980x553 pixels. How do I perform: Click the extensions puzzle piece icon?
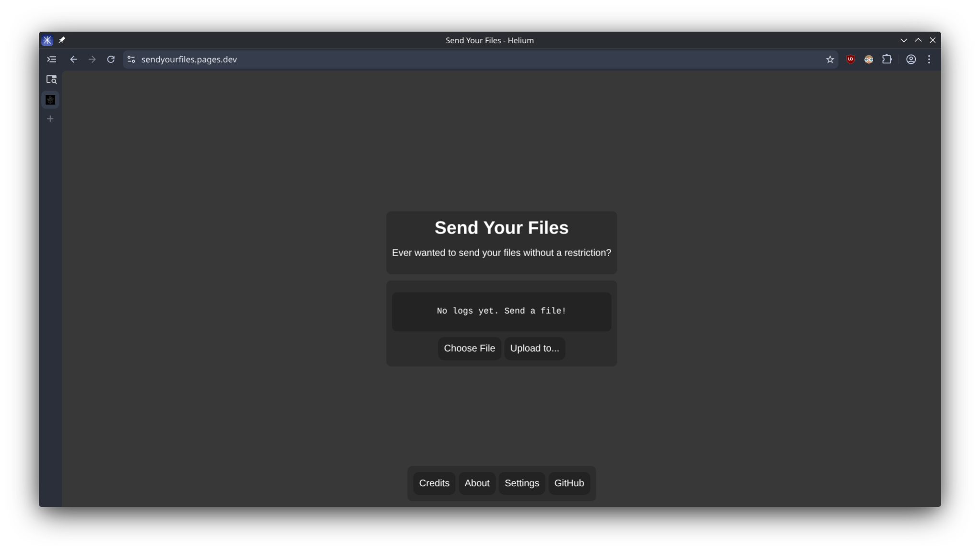pos(887,59)
